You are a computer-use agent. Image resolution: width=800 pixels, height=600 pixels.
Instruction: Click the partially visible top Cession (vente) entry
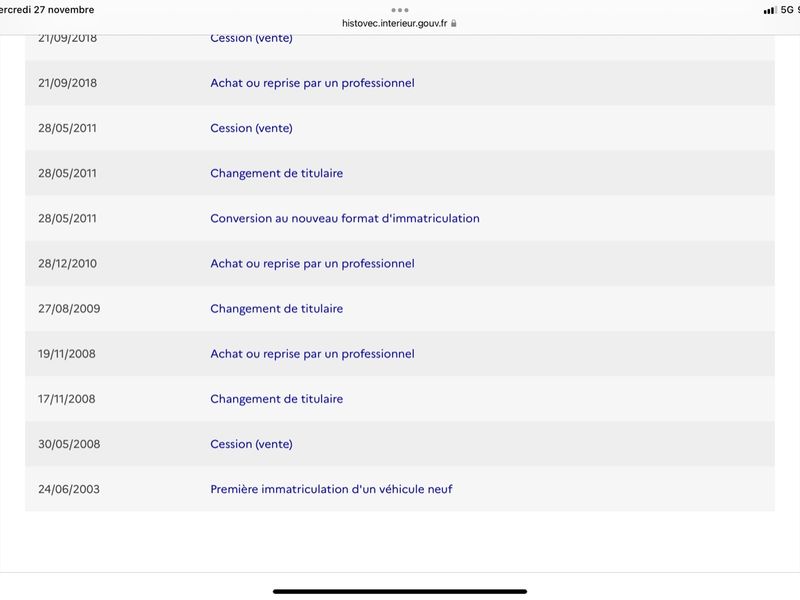[251, 39]
